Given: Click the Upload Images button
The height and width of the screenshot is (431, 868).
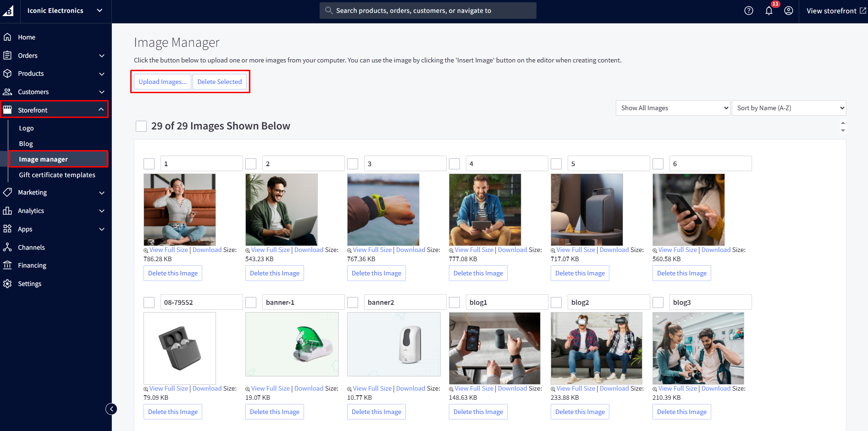Looking at the screenshot, I should tap(162, 82).
